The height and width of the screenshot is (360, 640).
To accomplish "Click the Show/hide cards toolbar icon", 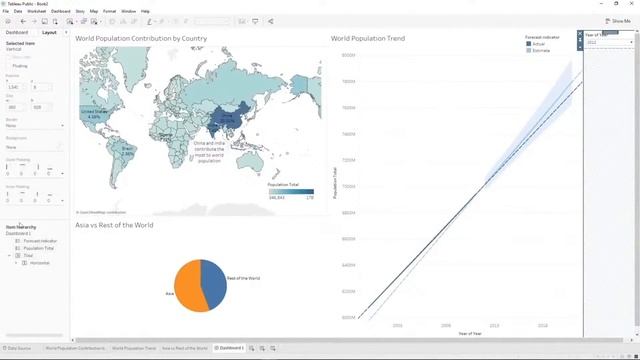I will [242, 21].
